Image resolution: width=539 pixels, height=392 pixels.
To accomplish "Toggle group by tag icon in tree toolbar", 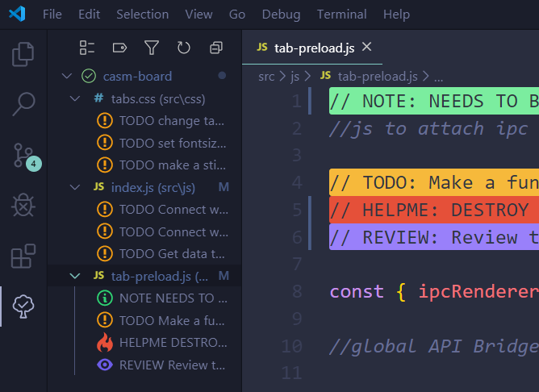I will pos(119,48).
